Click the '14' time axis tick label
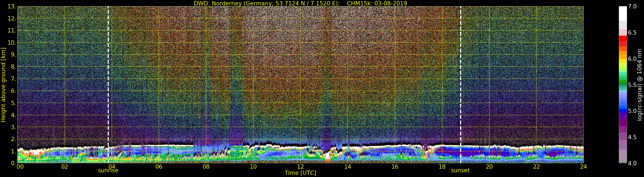The height and width of the screenshot is (177, 644). [348, 167]
